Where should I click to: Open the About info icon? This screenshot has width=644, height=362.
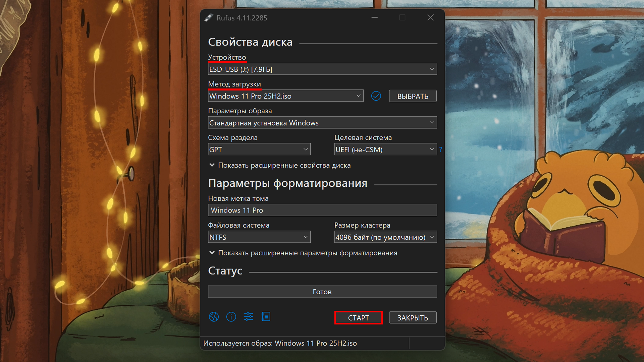pos(231,317)
